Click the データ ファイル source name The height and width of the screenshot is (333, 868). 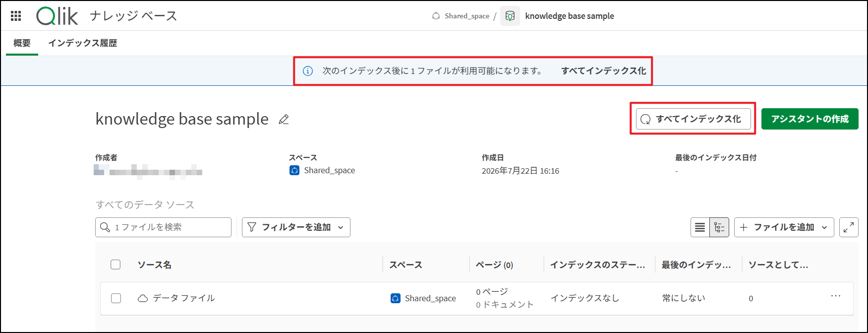pyautogui.click(x=183, y=298)
